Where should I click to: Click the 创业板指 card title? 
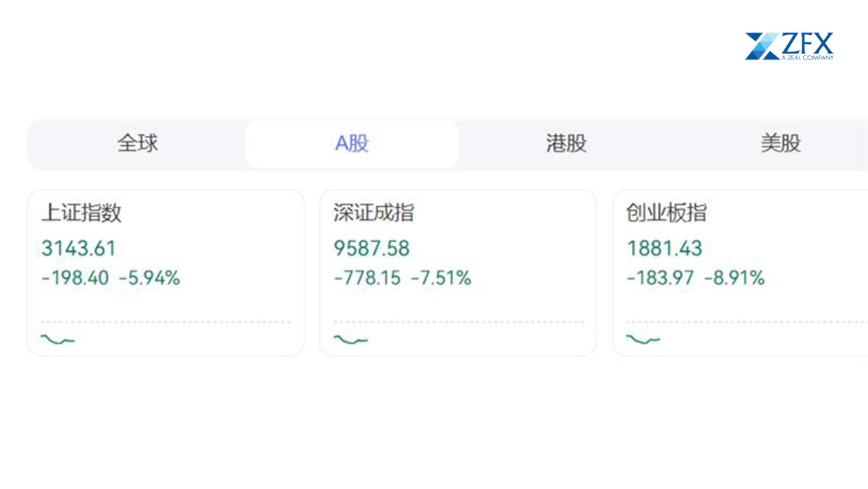(666, 213)
